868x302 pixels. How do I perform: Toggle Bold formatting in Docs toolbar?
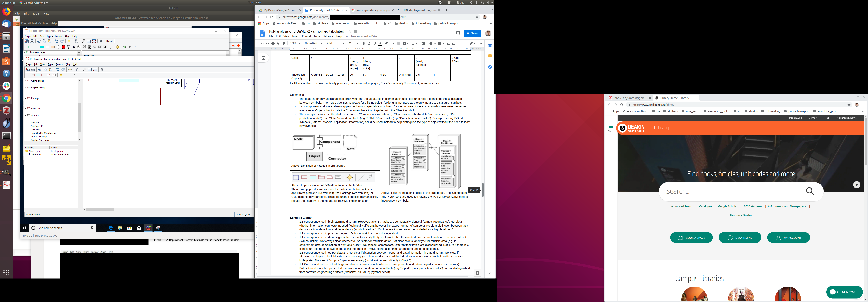point(364,43)
